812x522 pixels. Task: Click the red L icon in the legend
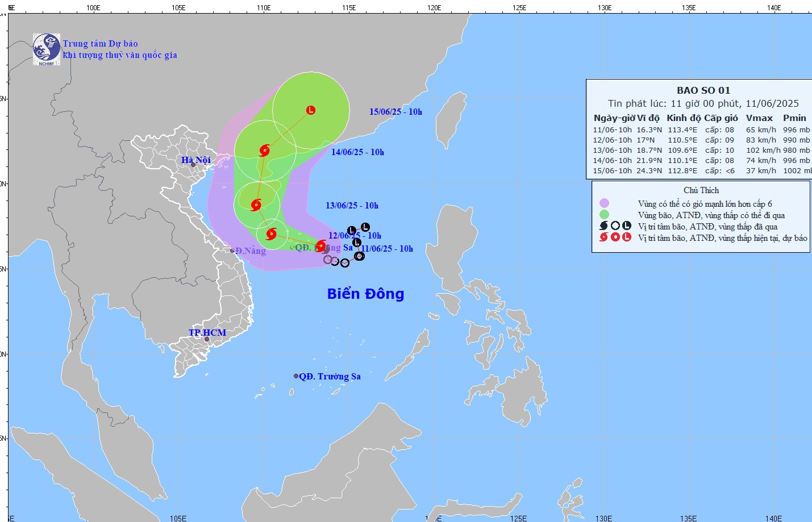click(627, 237)
